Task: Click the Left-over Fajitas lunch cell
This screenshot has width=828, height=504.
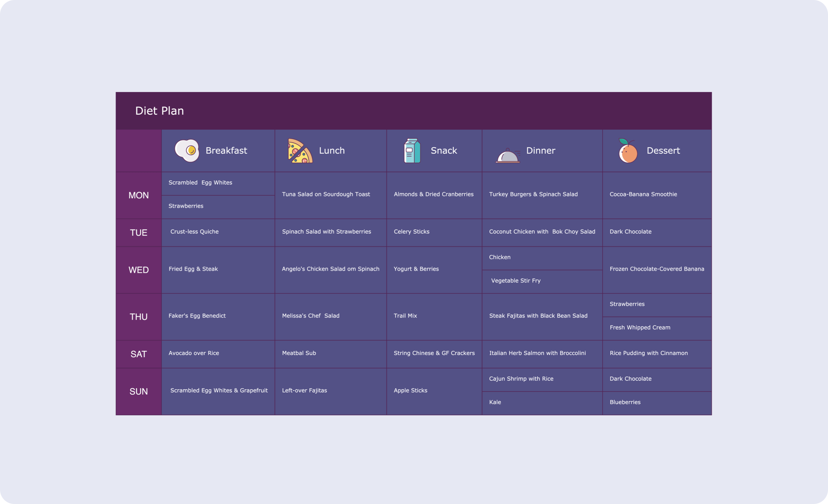Action: [x=304, y=390]
